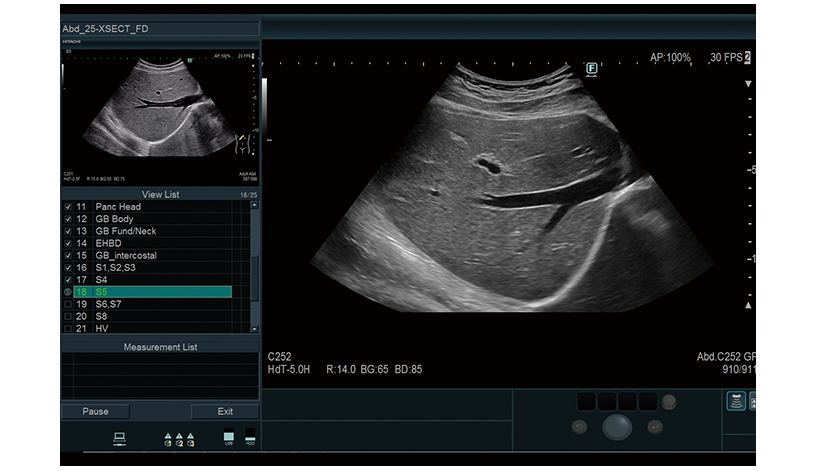Click the top depth scale triangle marker

pos(748,84)
